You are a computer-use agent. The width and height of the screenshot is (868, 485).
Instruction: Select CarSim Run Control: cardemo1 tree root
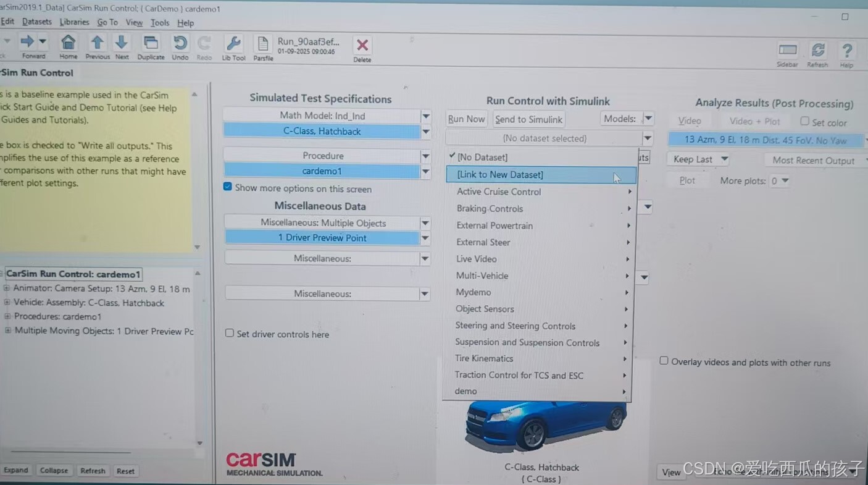coord(73,274)
